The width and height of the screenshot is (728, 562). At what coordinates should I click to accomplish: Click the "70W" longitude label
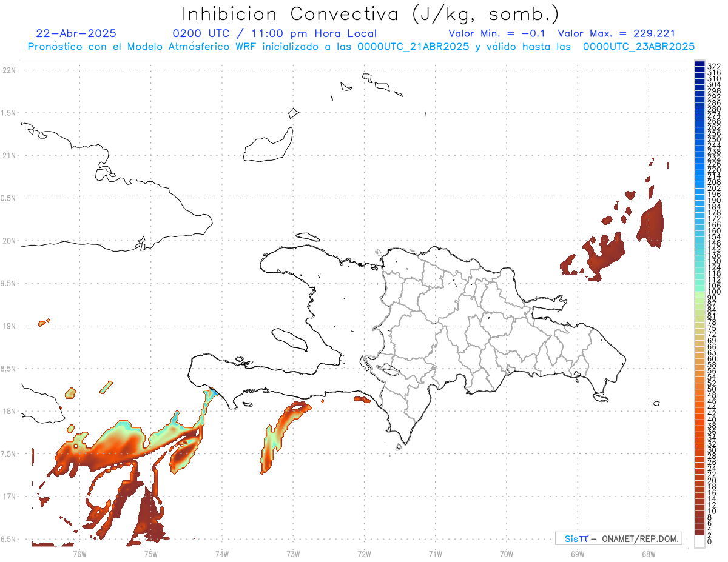pyautogui.click(x=507, y=554)
